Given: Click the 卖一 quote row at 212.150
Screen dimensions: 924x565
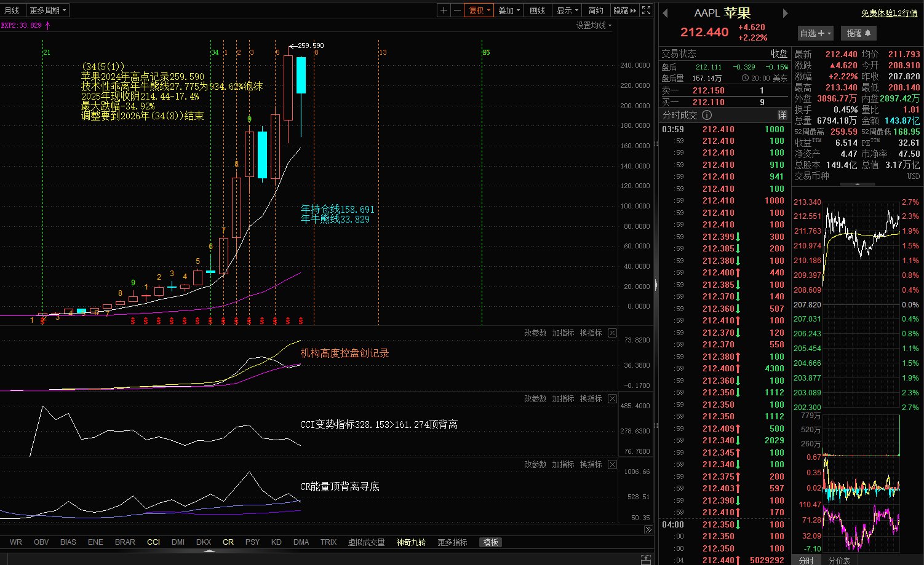Looking at the screenshot, I should tap(725, 90).
